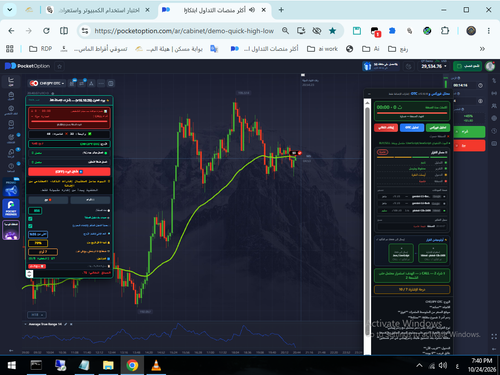Show the hidden bookmarks overflow chevron
Screen dimensions: 500x375
pyautogui.click(x=482, y=49)
